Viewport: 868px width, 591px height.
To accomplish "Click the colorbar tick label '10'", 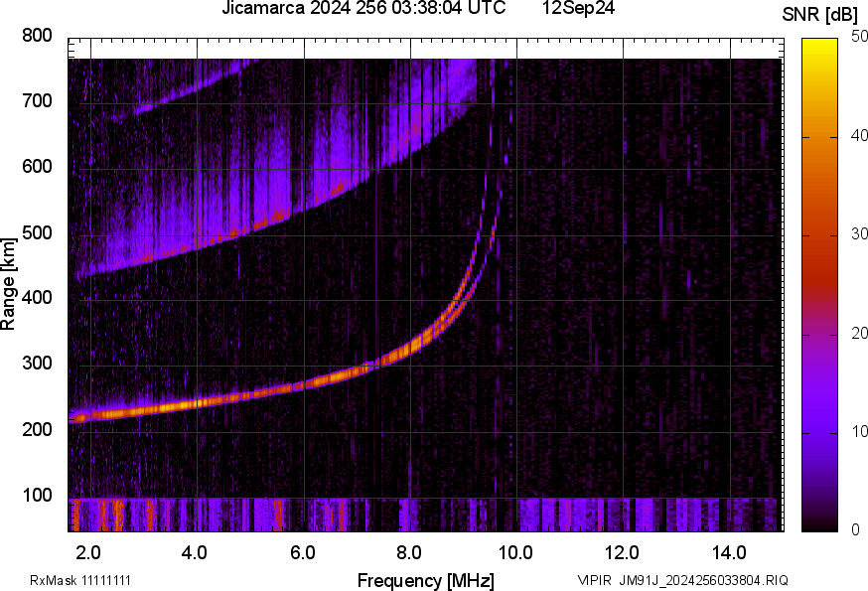I will click(x=859, y=431).
